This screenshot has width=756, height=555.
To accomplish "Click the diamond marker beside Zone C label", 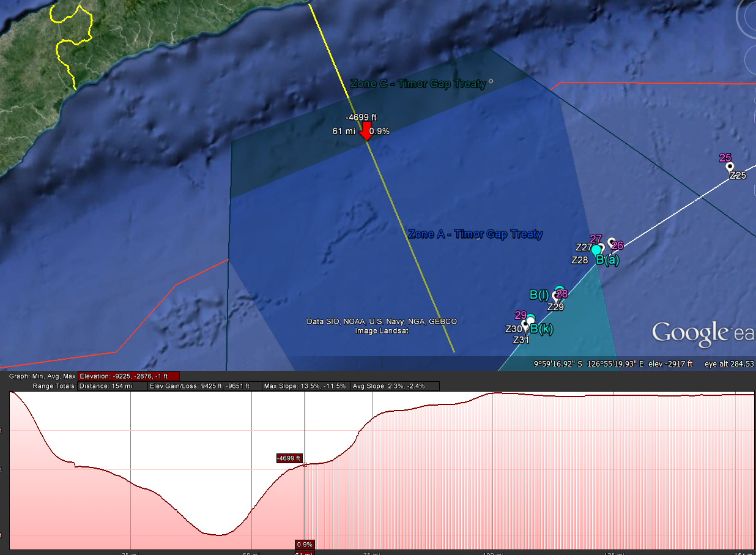I will click(x=491, y=81).
